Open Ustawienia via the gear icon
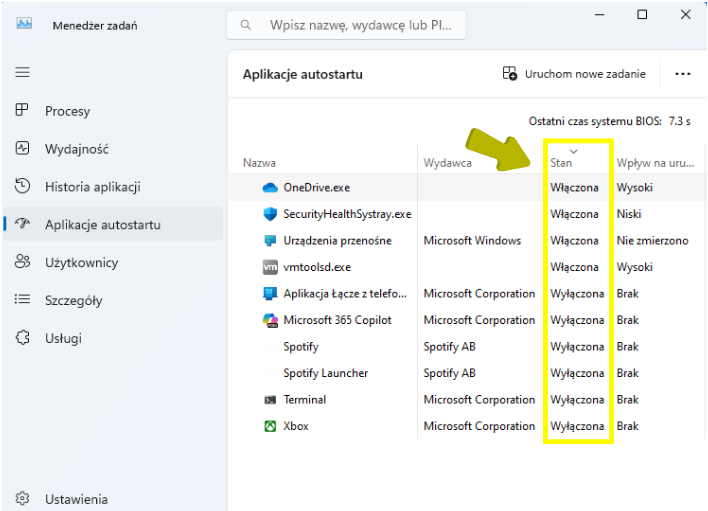This screenshot has height=511, width=708. [x=22, y=499]
